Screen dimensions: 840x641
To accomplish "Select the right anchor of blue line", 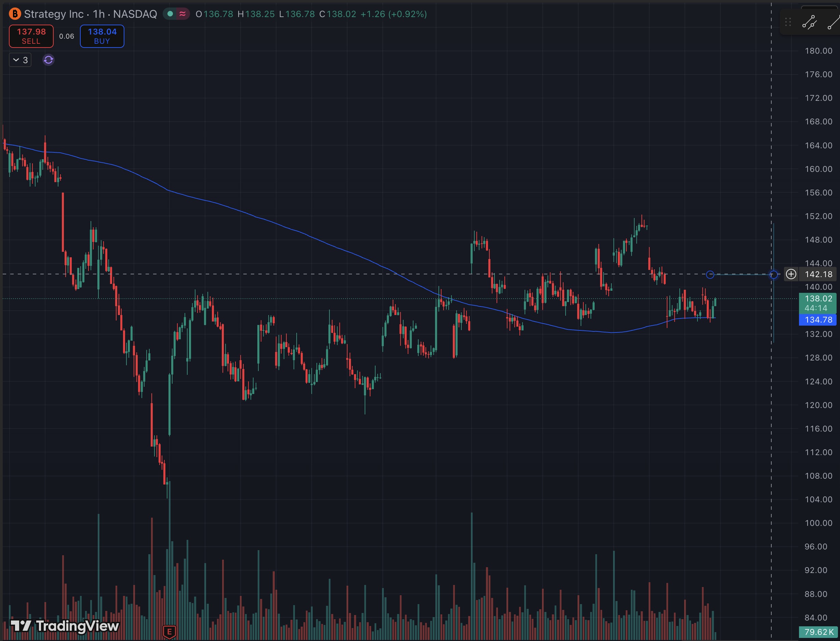I will pyautogui.click(x=774, y=275).
